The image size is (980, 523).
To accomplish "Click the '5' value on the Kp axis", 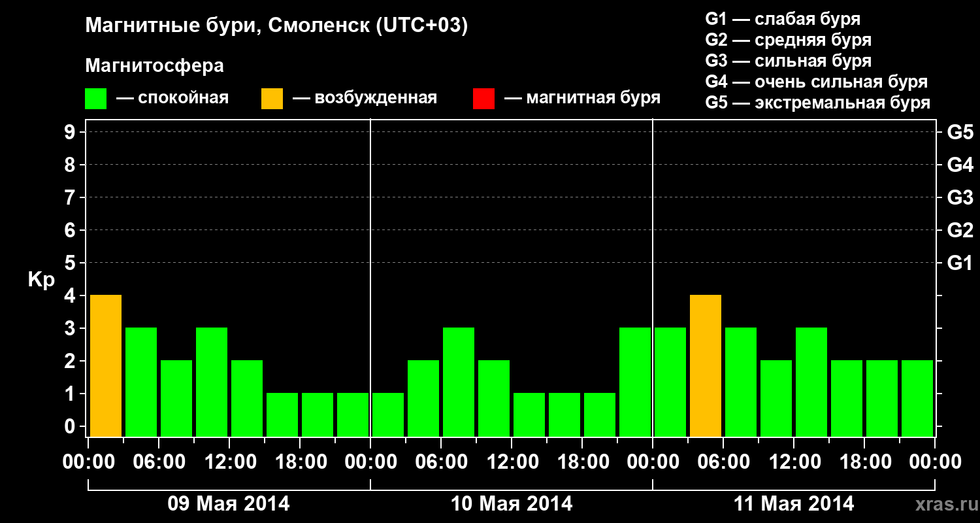I will click(71, 263).
